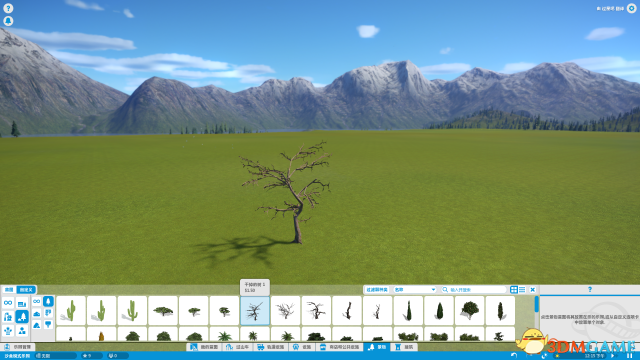Screen dimensions: 640x360
Task: Open the Scenery tab in bottom toolbar
Action: click(x=377, y=347)
